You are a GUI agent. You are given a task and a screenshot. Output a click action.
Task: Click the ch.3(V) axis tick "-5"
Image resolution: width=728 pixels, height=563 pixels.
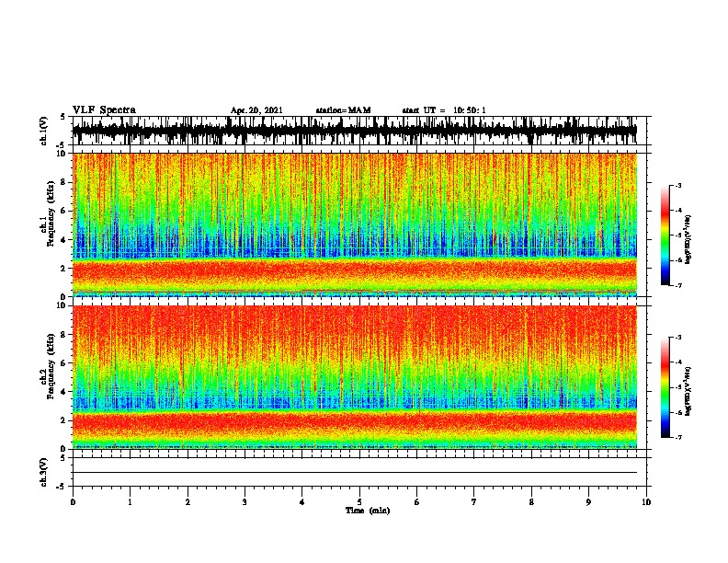coord(62,487)
